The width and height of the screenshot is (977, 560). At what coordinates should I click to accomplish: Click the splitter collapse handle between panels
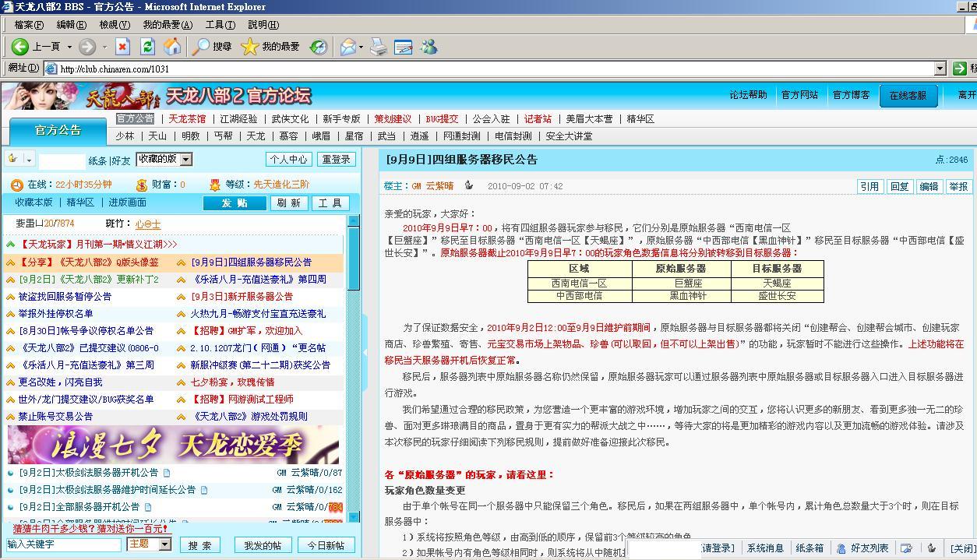pyautogui.click(x=364, y=353)
